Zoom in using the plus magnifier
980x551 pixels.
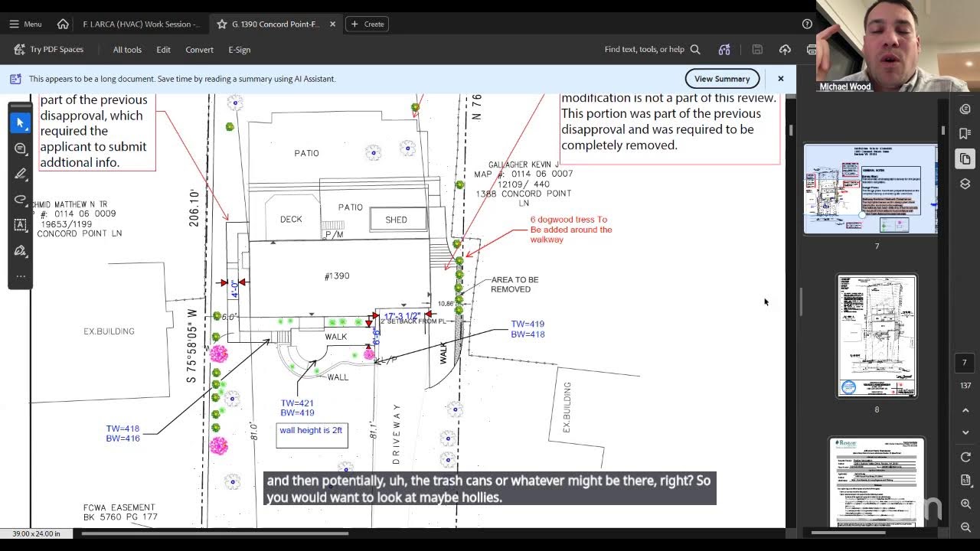(965, 504)
